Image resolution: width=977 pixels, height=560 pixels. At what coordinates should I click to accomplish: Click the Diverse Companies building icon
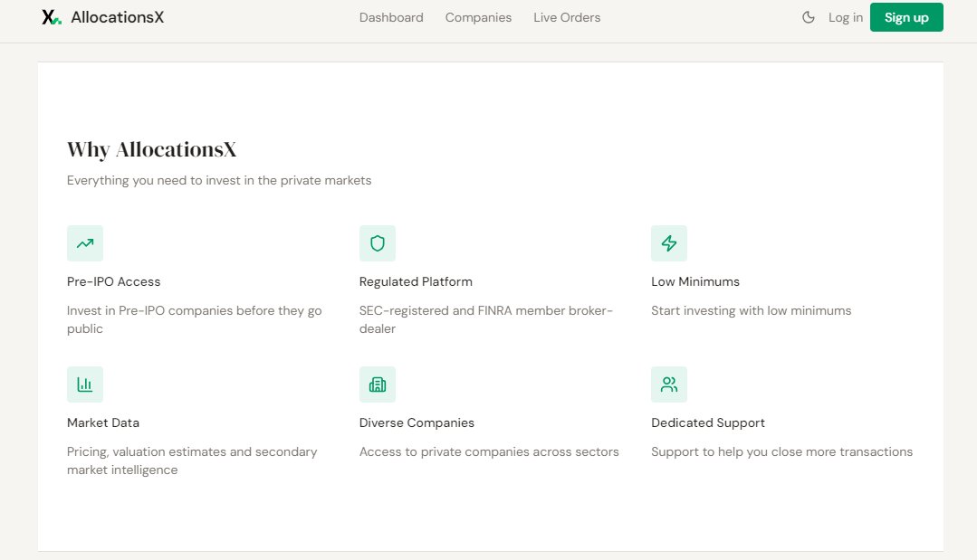(x=377, y=384)
